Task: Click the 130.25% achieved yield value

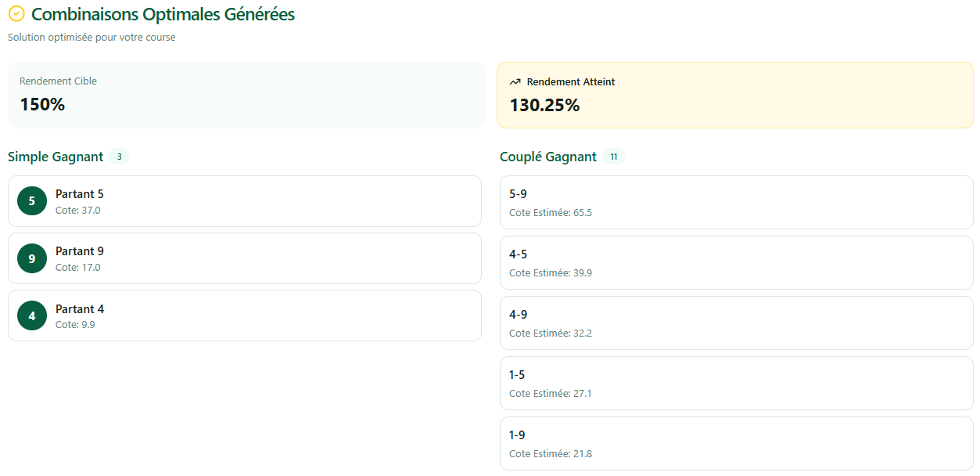Action: tap(544, 105)
